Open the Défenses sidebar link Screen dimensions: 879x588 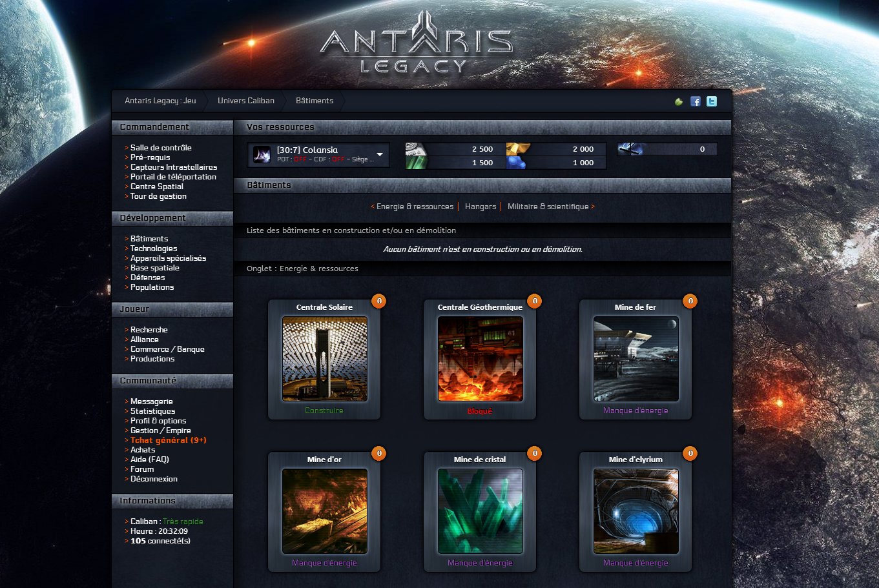147,278
